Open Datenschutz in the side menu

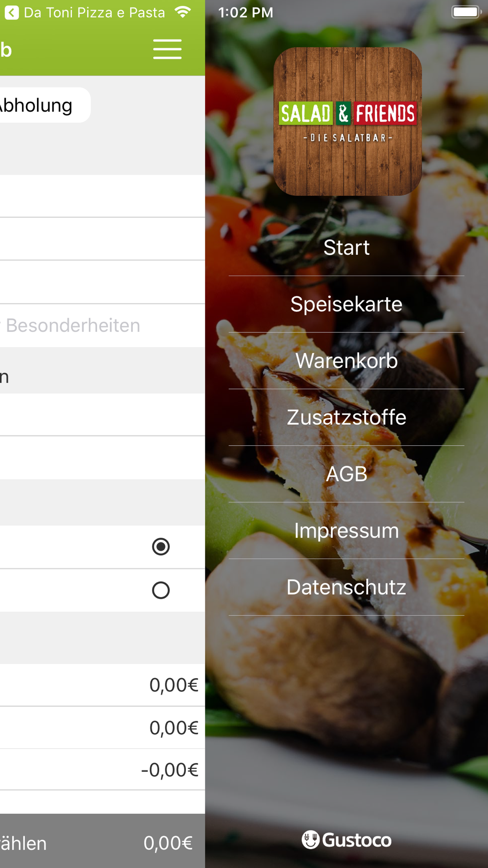click(346, 587)
